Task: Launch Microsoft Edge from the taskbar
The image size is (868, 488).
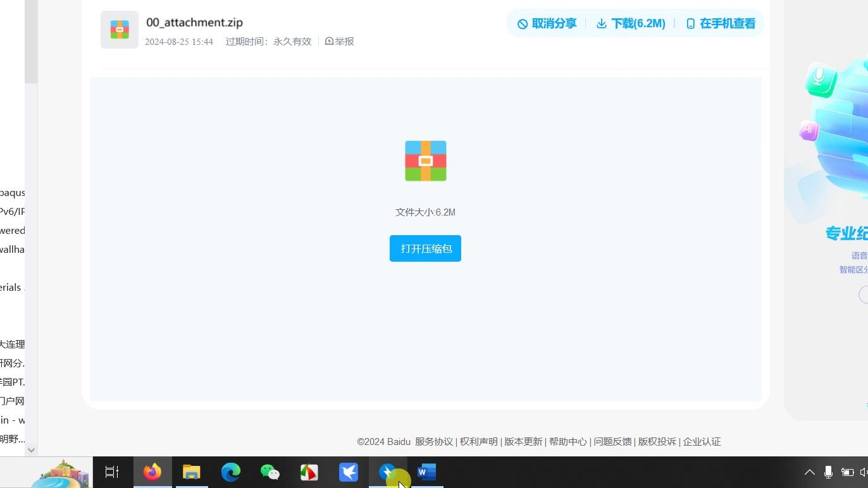Action: click(x=231, y=472)
